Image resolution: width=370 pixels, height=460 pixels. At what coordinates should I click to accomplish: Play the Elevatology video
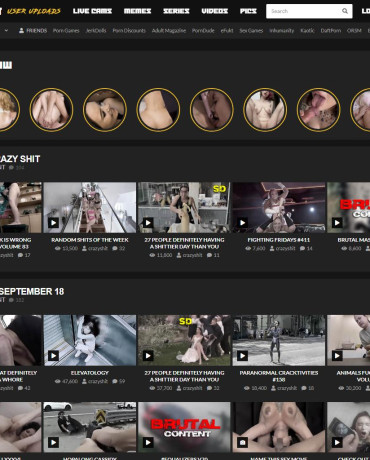point(53,355)
